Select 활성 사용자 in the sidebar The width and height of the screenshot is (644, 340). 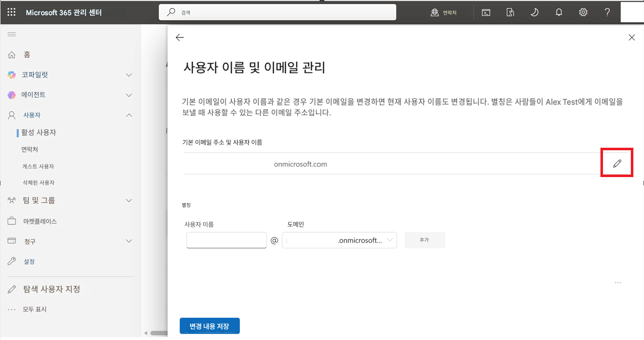[x=38, y=133]
